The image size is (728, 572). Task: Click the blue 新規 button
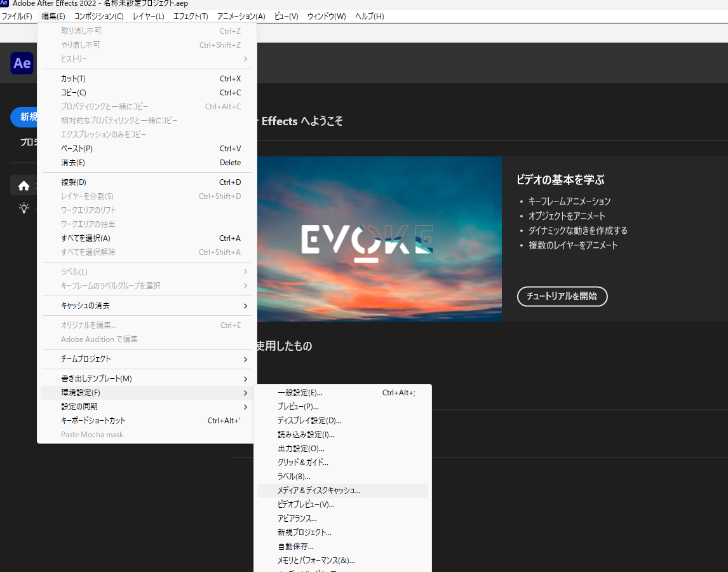[25, 117]
